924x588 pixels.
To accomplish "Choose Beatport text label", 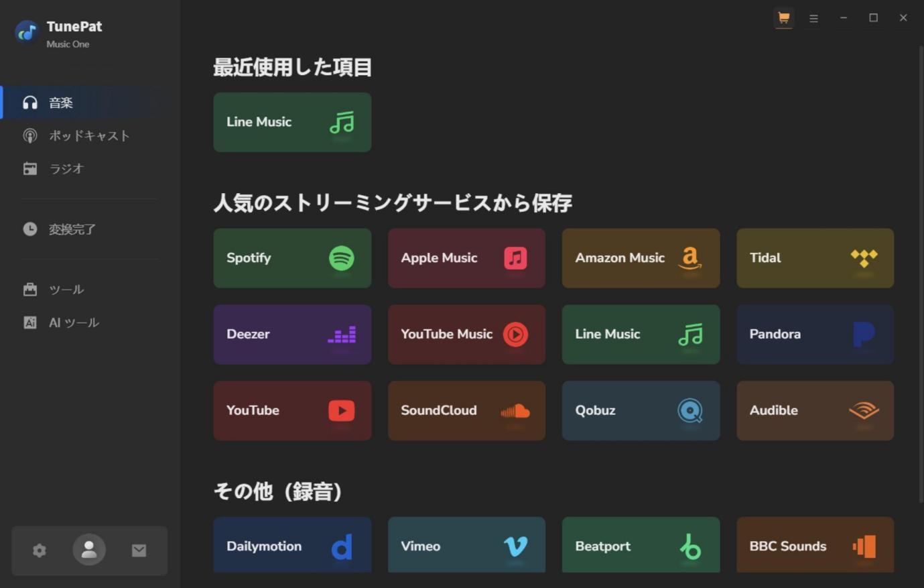I will (x=602, y=546).
